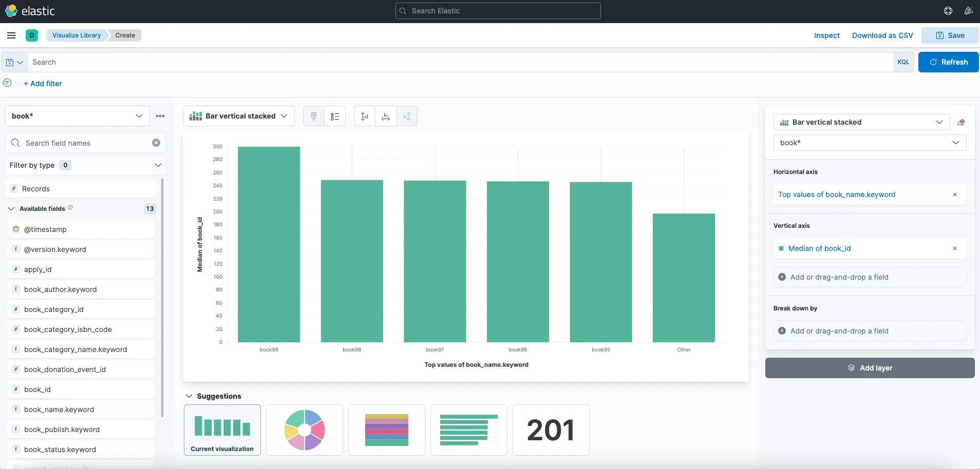Add a field to Break down by
Image resolution: width=980 pixels, height=469 pixels.
point(870,331)
